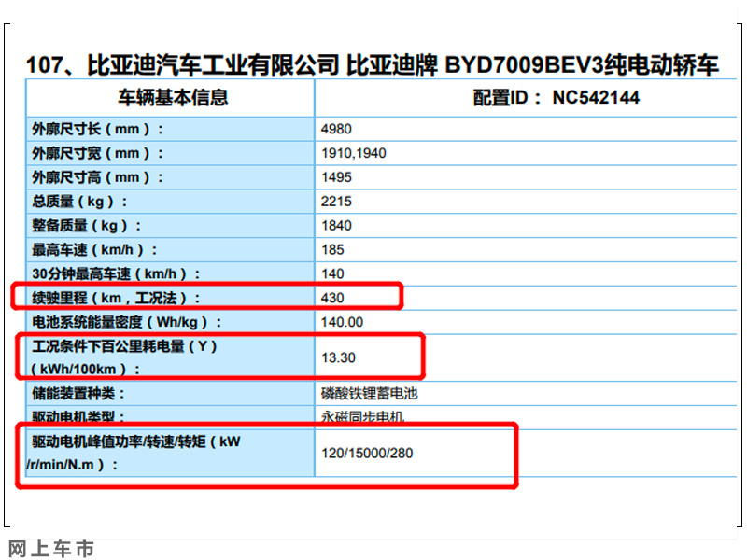The height and width of the screenshot is (560, 747).
Task: Click the range value 430
Action: coord(332,298)
